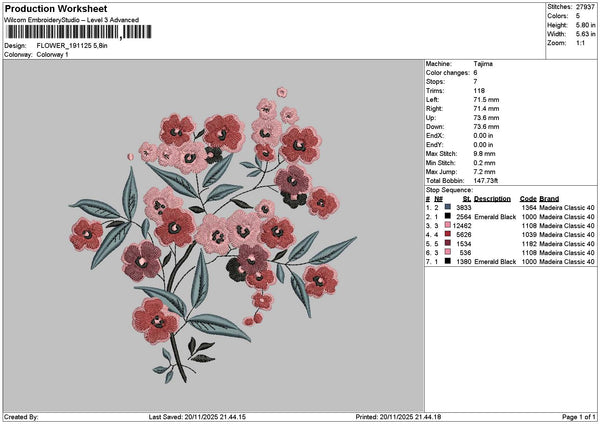Click the Description column header
The width and height of the screenshot is (600, 424).
[x=492, y=199]
